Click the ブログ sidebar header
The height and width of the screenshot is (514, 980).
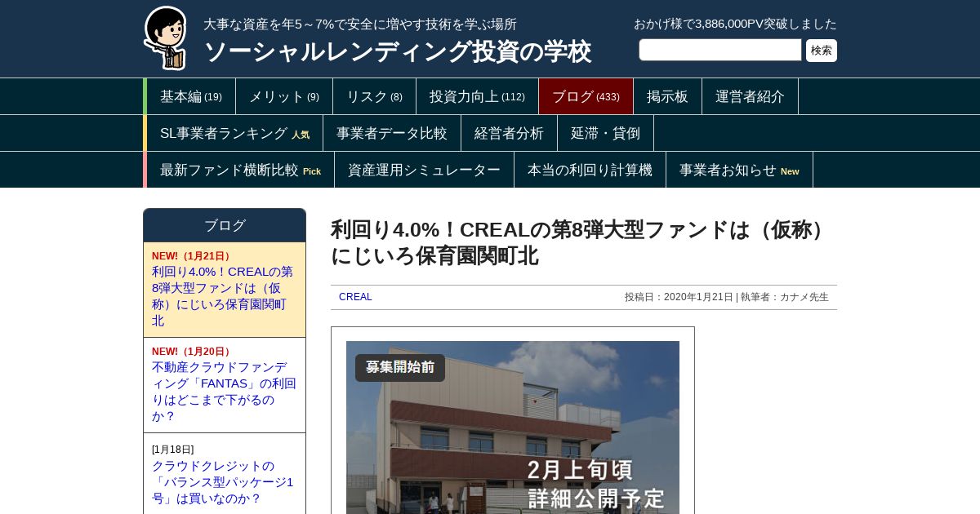point(225,225)
